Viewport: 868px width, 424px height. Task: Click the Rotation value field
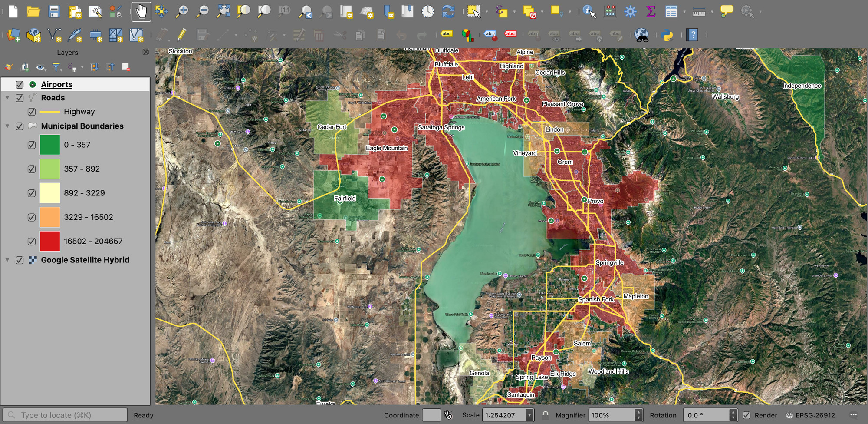click(x=706, y=415)
